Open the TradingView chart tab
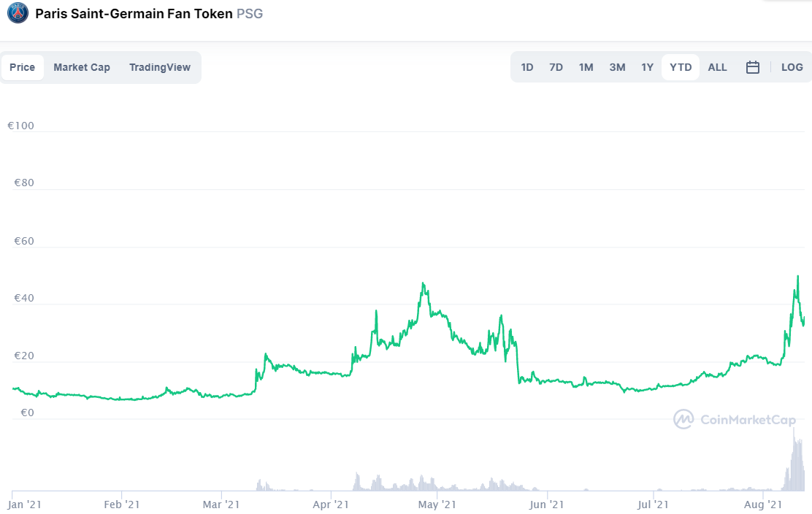Viewport: 812px width, 514px height. click(160, 67)
